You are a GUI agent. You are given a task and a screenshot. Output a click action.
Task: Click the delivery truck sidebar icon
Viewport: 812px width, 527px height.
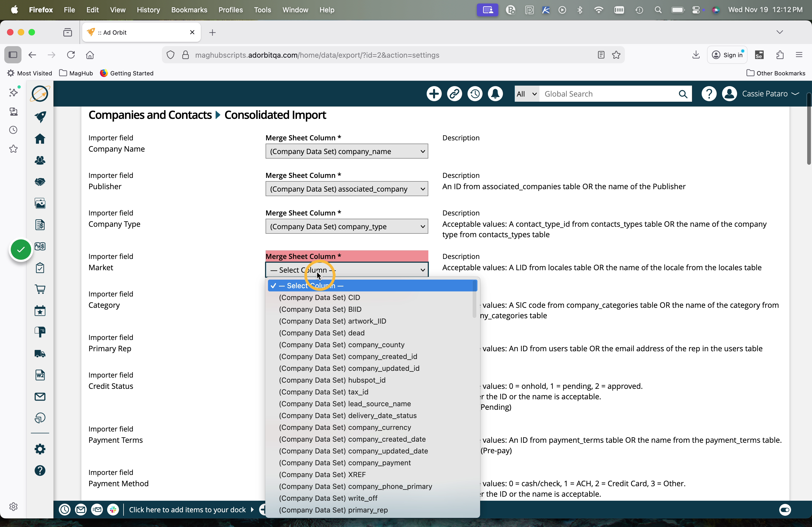point(40,353)
